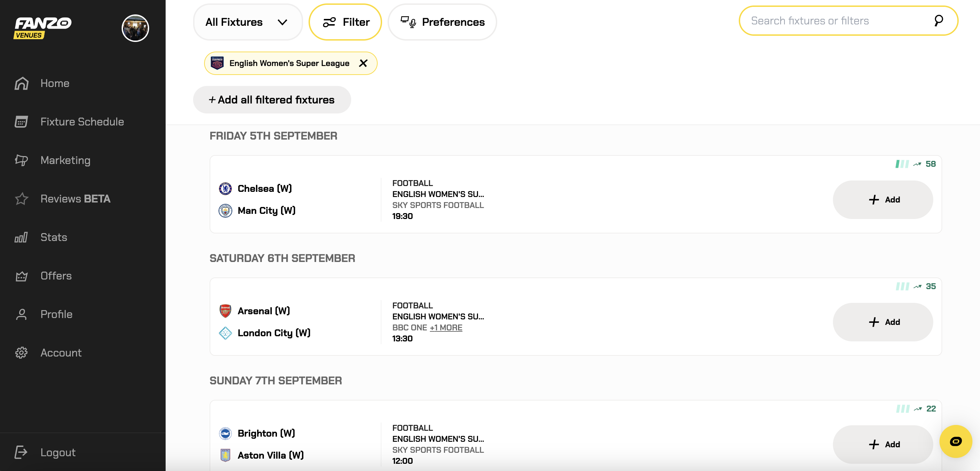Click the trending arrow next to 35
The height and width of the screenshot is (471, 980).
917,286
